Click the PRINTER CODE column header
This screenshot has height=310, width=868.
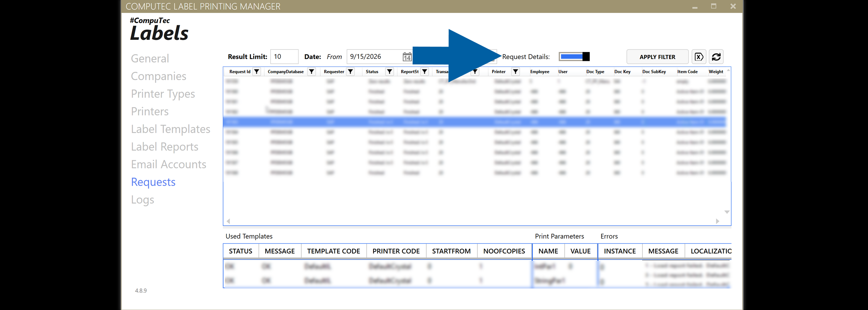(x=396, y=251)
